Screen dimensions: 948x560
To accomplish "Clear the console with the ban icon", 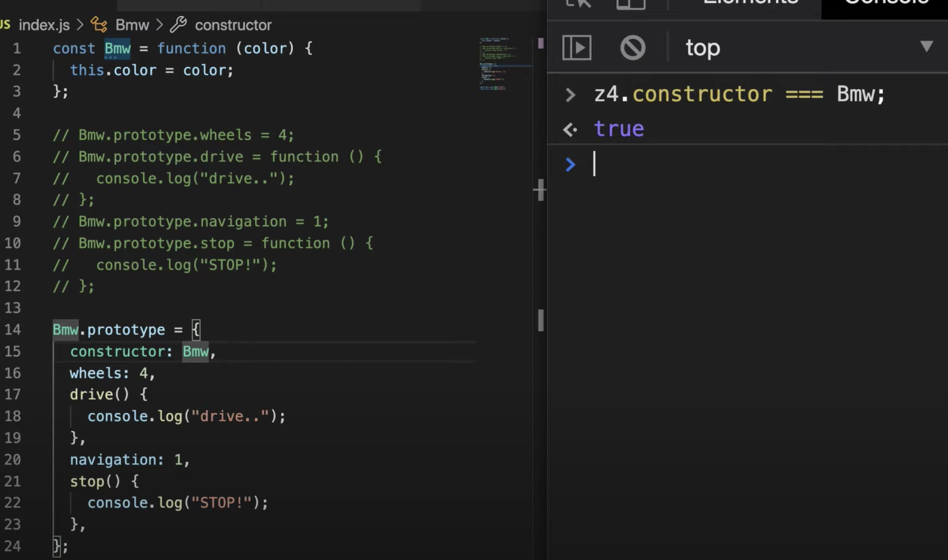I will [632, 47].
